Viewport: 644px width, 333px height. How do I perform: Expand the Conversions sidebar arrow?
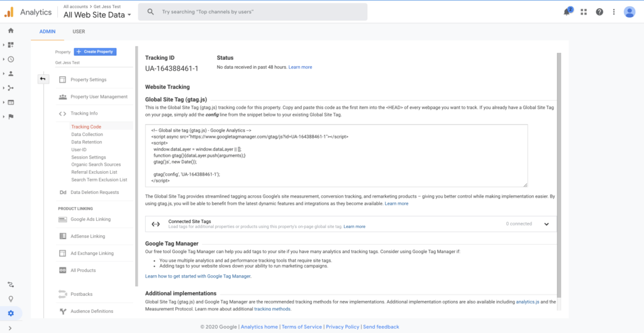[4, 116]
